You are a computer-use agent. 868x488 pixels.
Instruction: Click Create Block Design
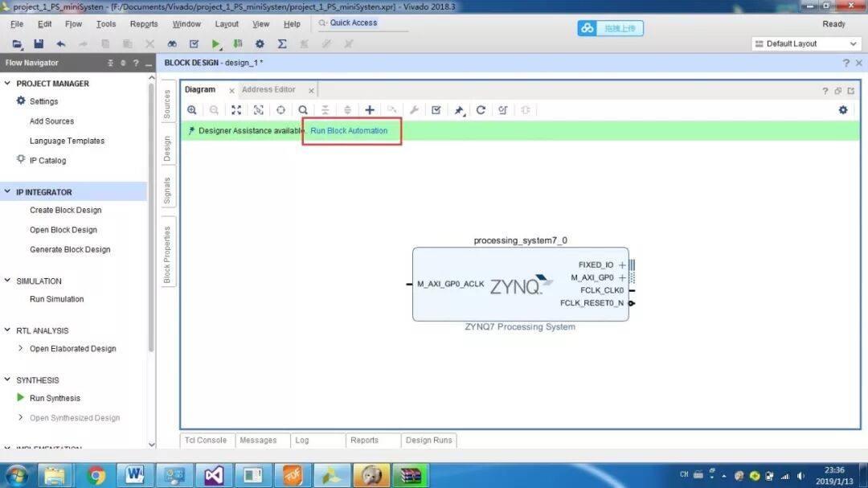(x=65, y=211)
